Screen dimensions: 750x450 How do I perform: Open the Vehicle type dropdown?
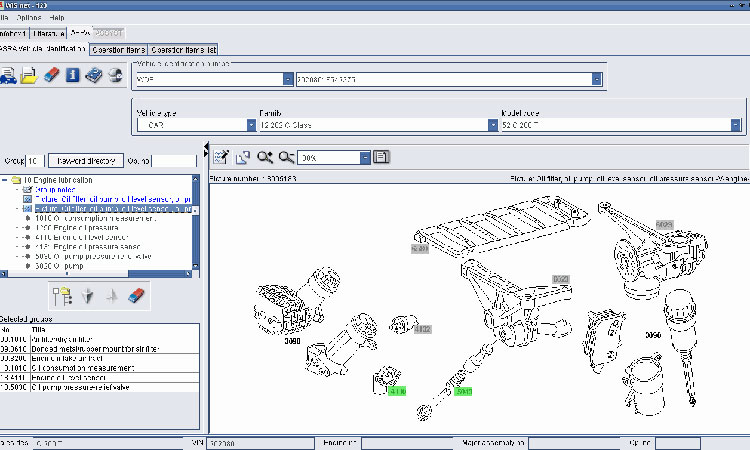(x=251, y=125)
